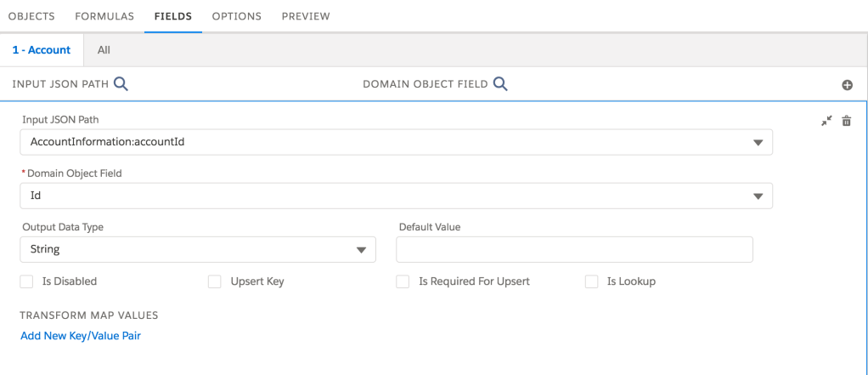Screen dimensions: 868x375
Task: Go to the Options tab
Action: pos(236,16)
